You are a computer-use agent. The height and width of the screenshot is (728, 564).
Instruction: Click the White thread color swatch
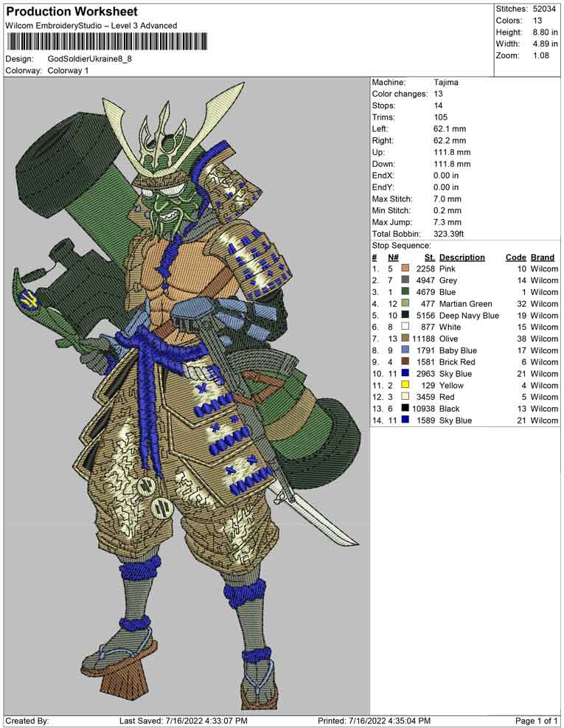pyautogui.click(x=405, y=327)
